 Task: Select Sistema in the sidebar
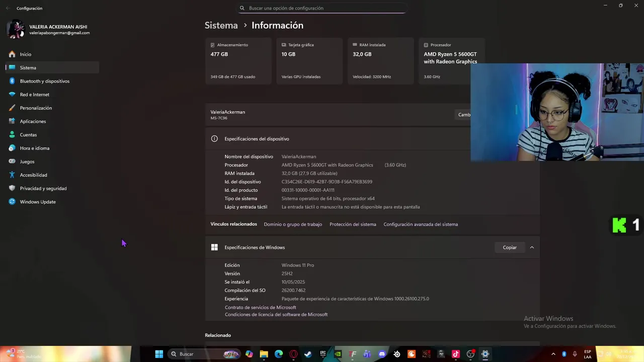52,67
